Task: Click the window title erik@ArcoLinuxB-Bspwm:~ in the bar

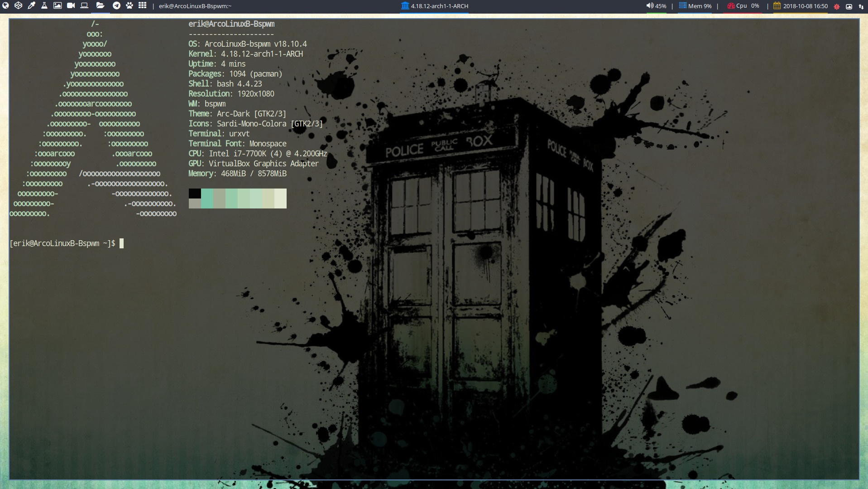Action: pos(195,6)
